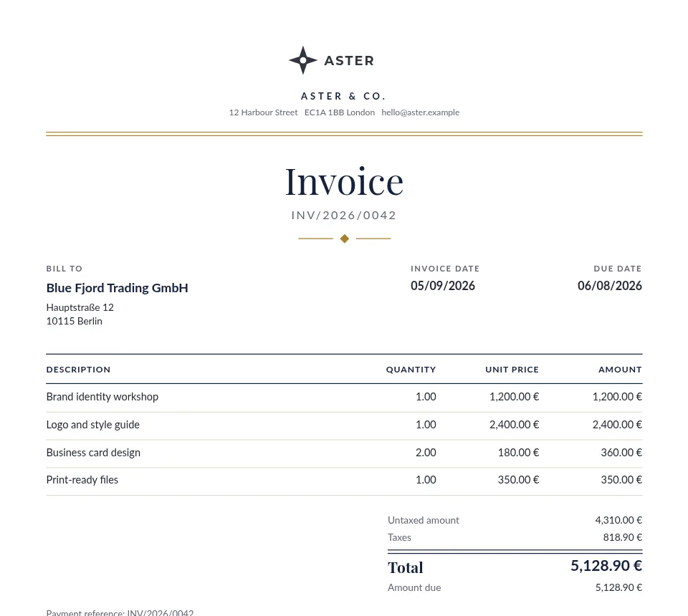Click the Taxes label
The width and height of the screenshot is (688, 616).
399,537
